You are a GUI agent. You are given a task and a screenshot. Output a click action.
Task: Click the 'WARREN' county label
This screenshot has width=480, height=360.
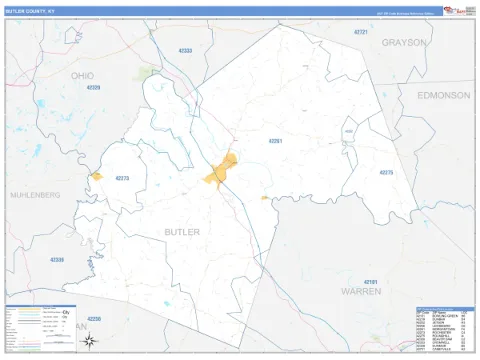coord(361,292)
